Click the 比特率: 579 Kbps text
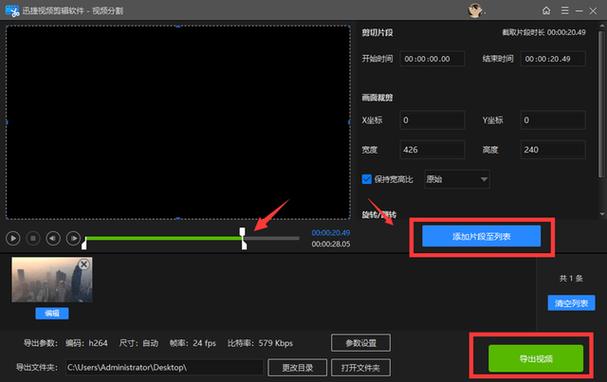Viewport: 607px width, 382px height. pos(260,343)
